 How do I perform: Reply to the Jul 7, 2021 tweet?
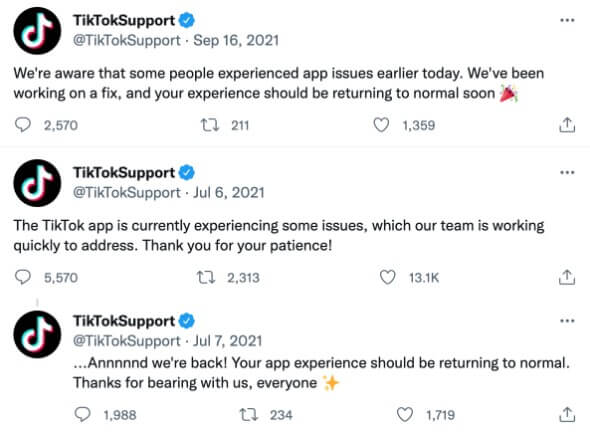tap(82, 414)
